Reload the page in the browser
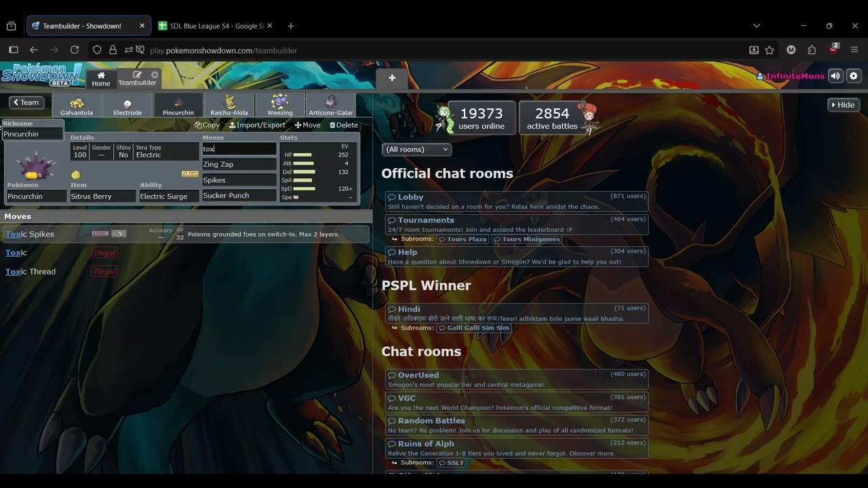This screenshot has height=488, width=868. click(75, 50)
